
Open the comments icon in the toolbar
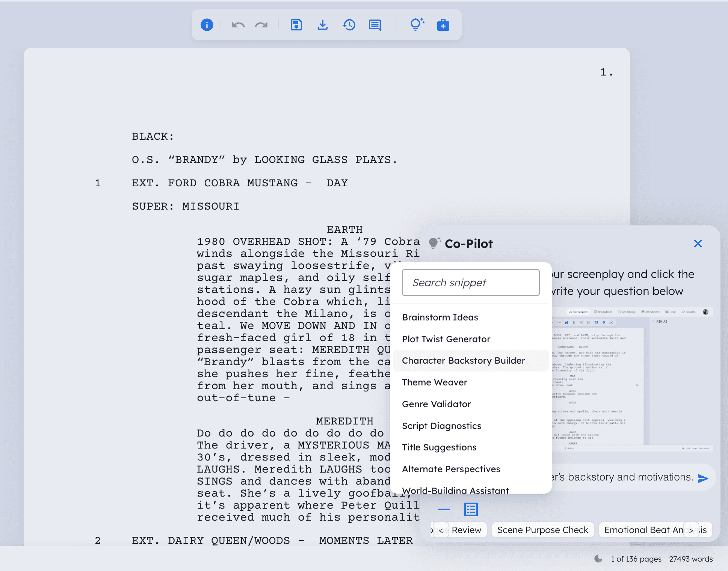375,25
